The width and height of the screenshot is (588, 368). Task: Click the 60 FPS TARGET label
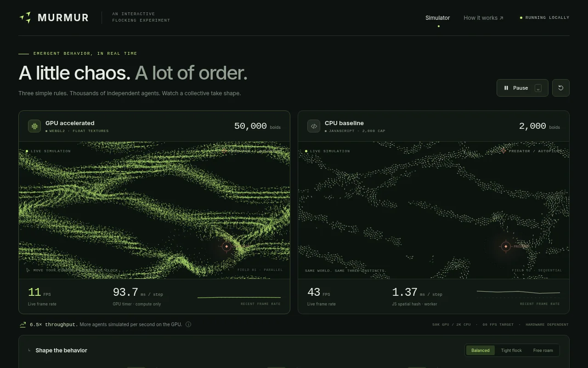click(498, 325)
